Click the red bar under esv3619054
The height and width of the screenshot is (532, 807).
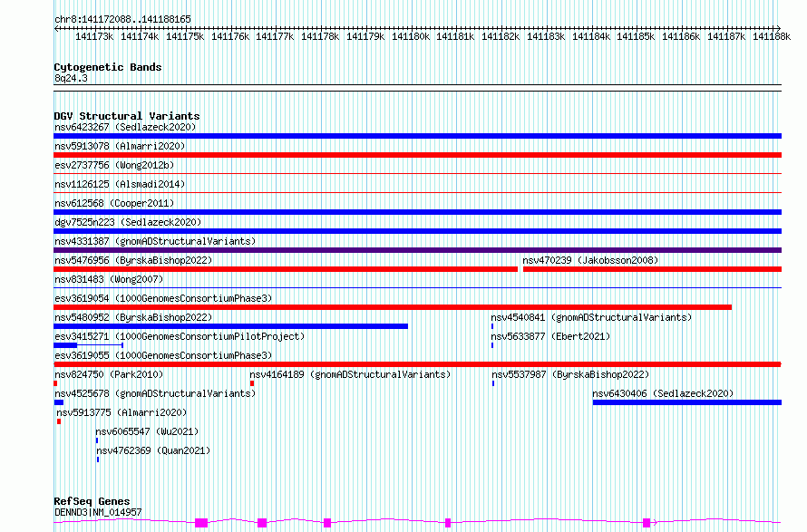click(x=393, y=307)
